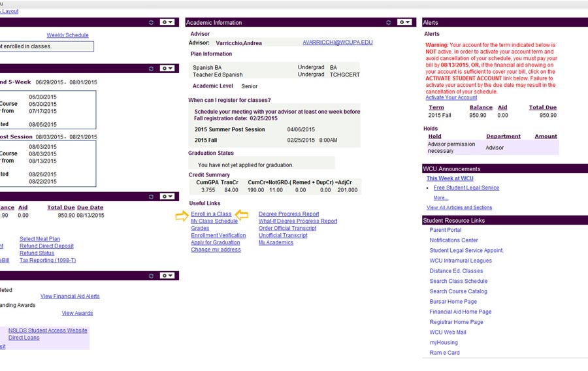
Task: Click the Select Meal Plan link
Action: [40, 239]
